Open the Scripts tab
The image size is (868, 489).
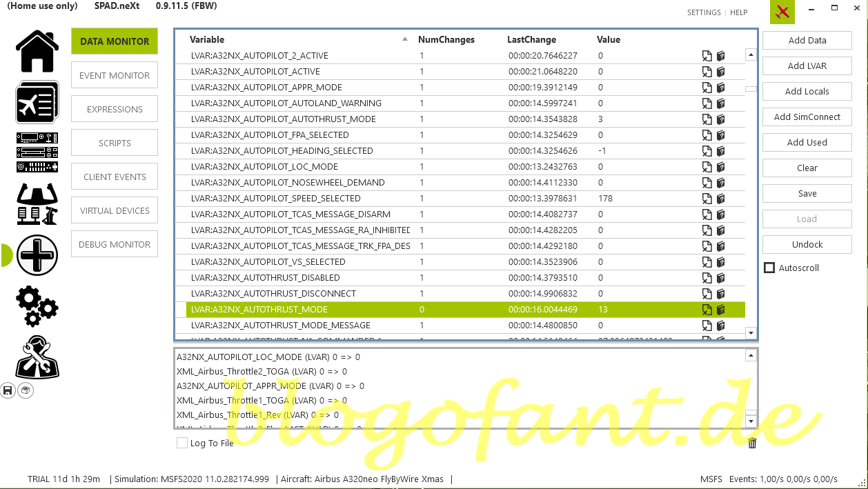[115, 143]
